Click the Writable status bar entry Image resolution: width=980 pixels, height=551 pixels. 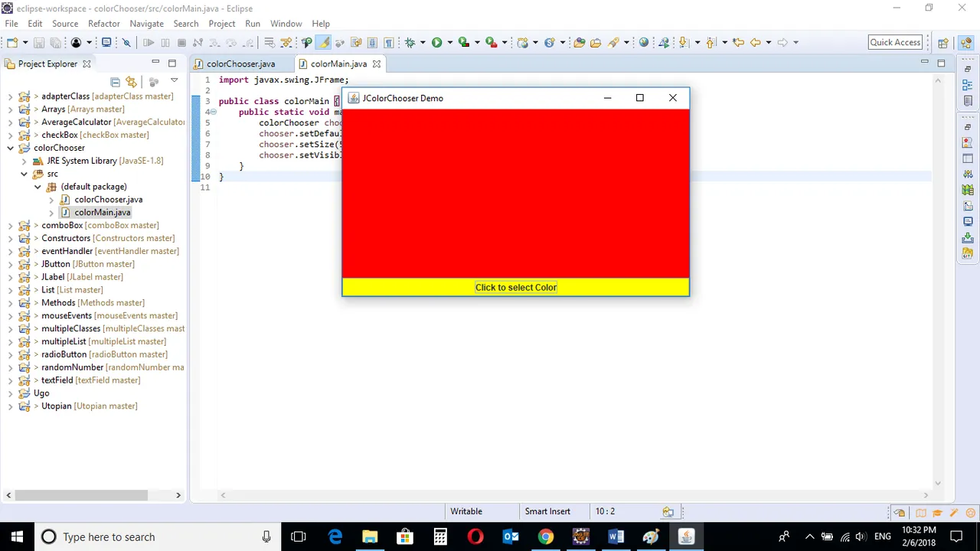(x=466, y=511)
